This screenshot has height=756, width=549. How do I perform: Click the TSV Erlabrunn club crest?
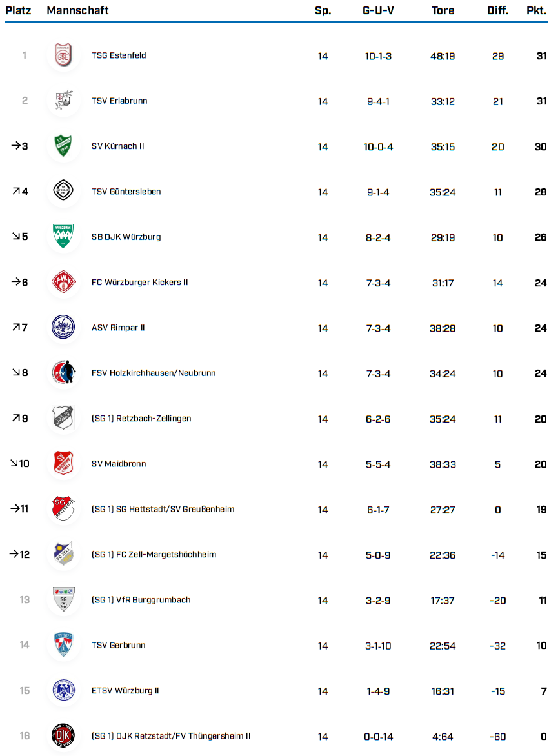[64, 101]
